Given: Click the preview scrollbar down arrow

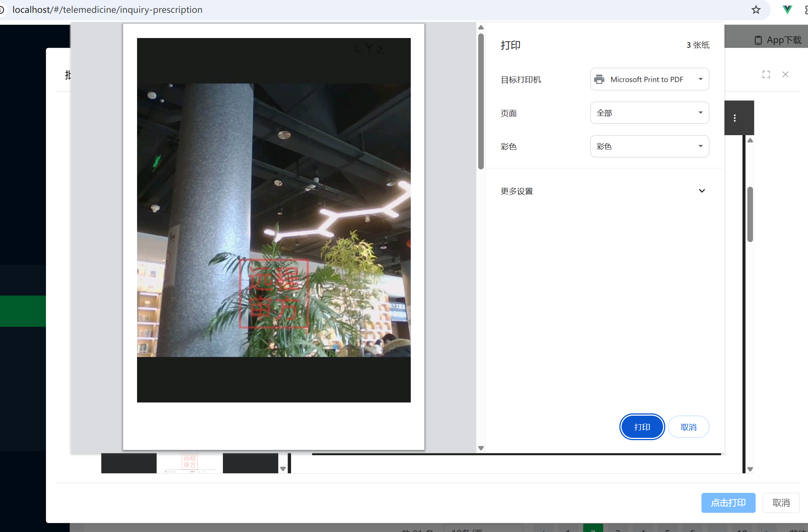Looking at the screenshot, I should click(x=481, y=448).
